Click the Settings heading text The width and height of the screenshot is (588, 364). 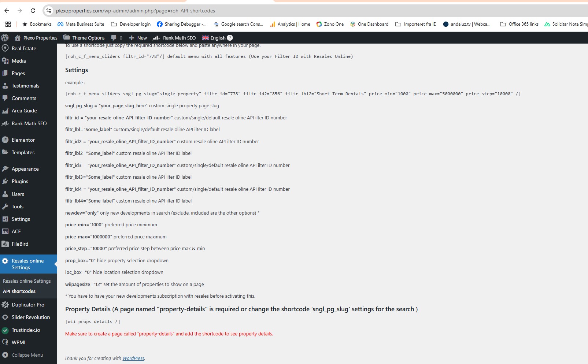tap(77, 70)
